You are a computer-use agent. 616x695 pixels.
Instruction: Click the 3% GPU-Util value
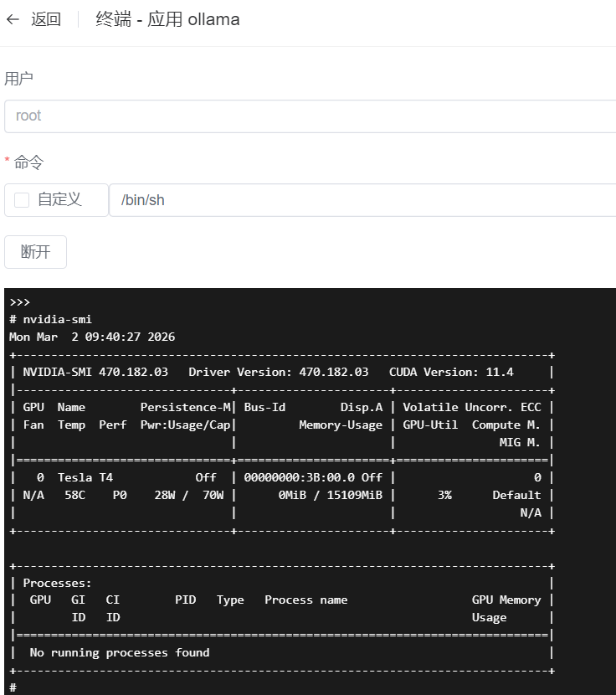[444, 495]
